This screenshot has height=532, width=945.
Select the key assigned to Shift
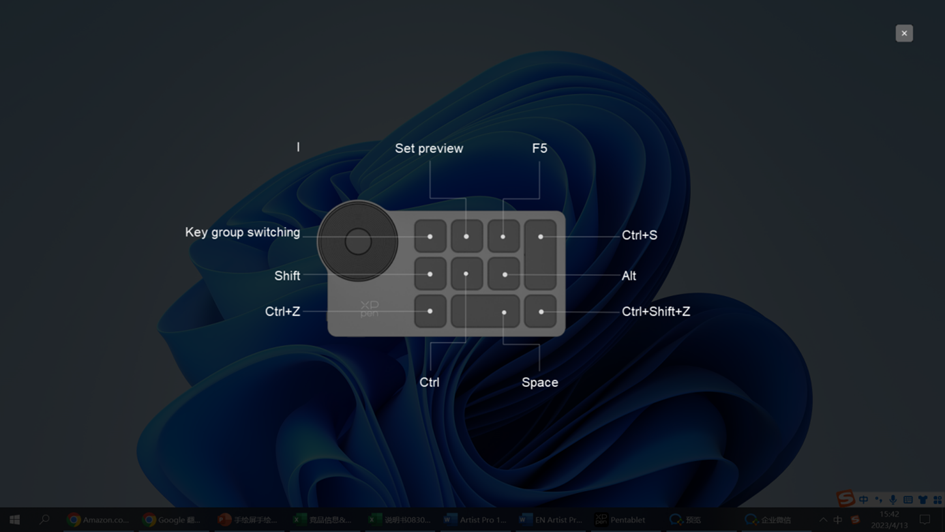click(430, 274)
